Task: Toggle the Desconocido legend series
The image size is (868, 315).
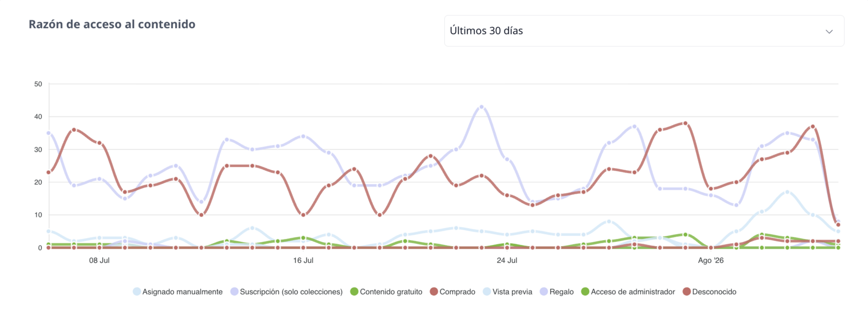Action: click(x=709, y=292)
